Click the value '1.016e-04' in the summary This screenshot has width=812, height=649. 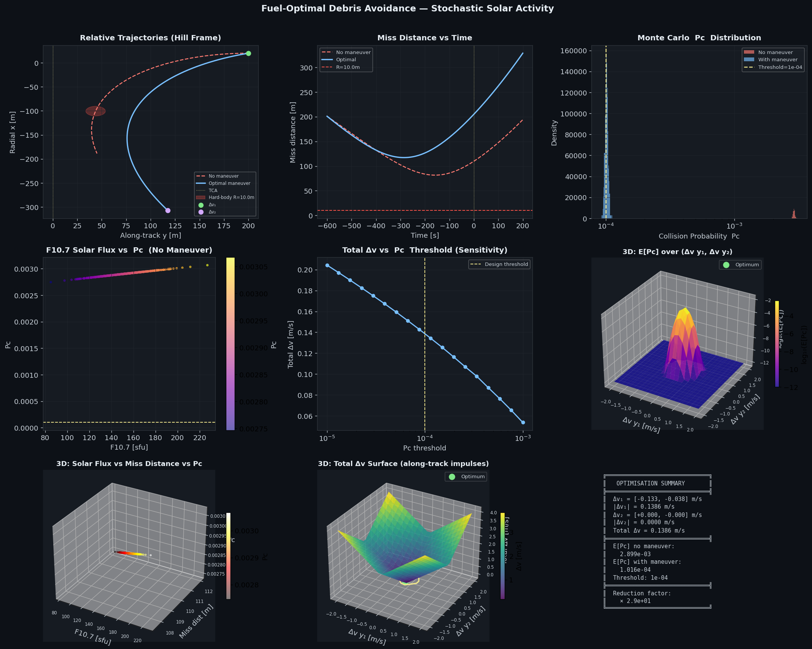tap(635, 570)
